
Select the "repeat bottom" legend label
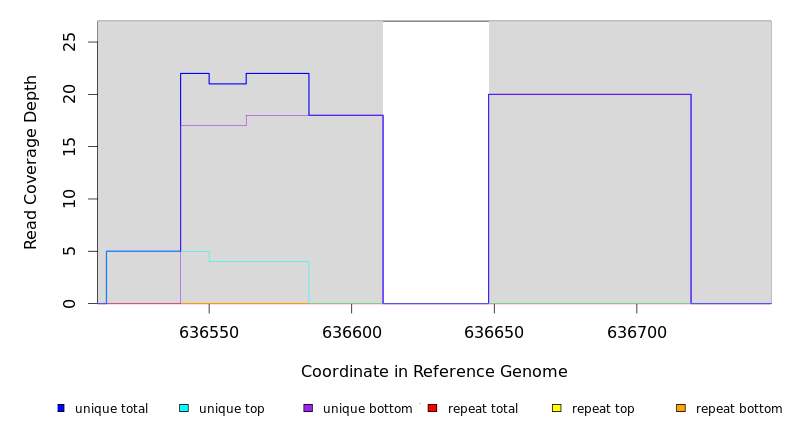739,409
